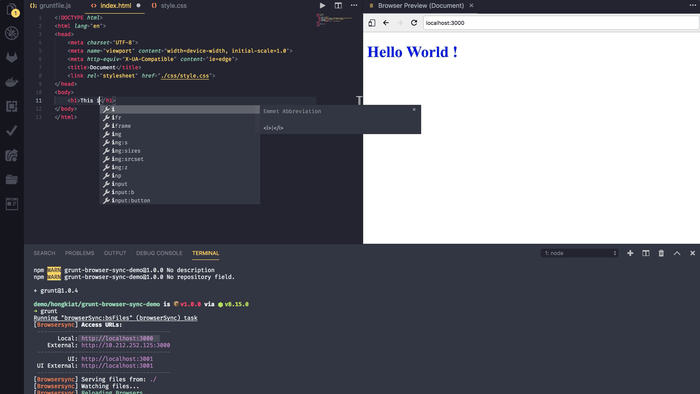Select the 'img:z' Emmet suggestion
700x394 pixels.
pos(179,167)
